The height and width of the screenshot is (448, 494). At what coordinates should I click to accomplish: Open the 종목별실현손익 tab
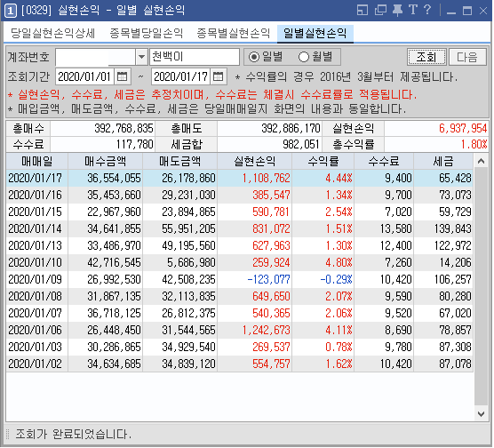click(x=234, y=33)
